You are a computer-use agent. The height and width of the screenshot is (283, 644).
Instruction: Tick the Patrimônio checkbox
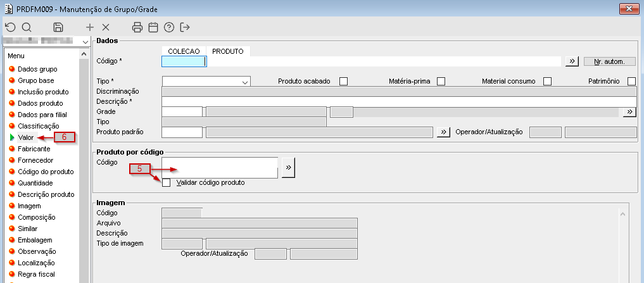pos(632,81)
